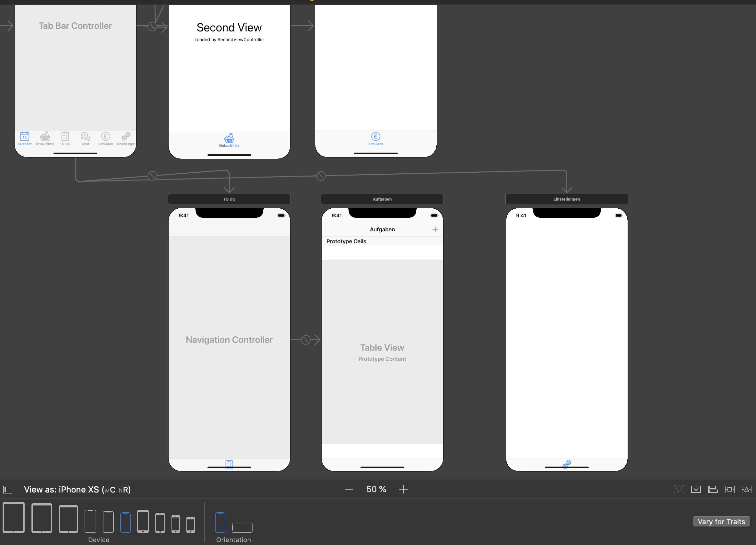Click the plus button in Aufgaben view
This screenshot has height=545, width=756.
point(435,229)
